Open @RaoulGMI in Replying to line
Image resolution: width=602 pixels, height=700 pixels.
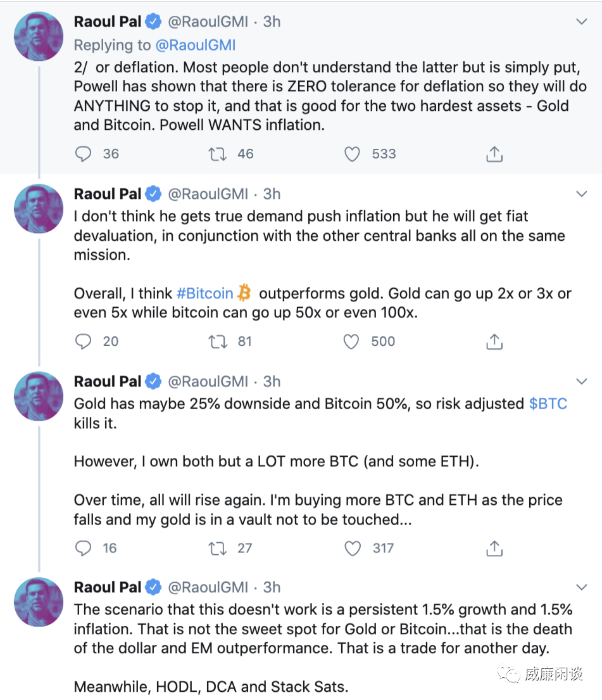[196, 45]
